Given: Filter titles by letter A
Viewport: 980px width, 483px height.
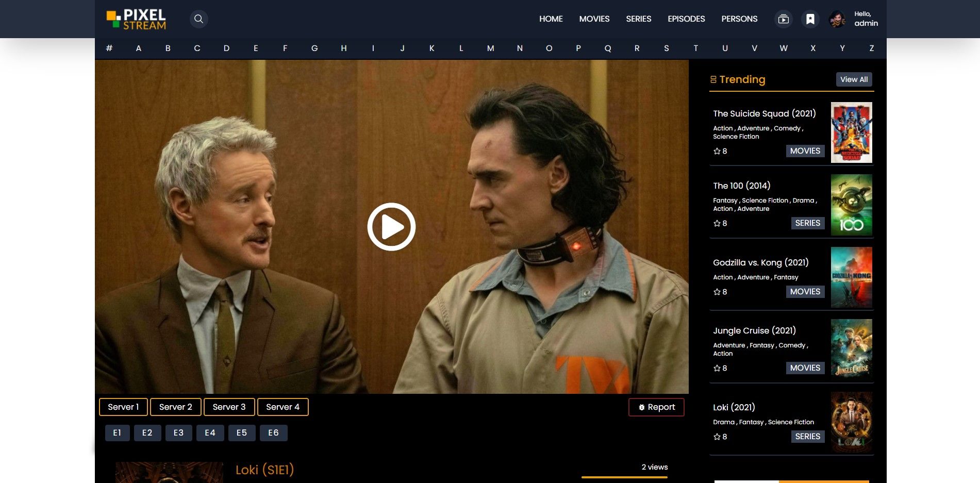Looking at the screenshot, I should tap(138, 48).
